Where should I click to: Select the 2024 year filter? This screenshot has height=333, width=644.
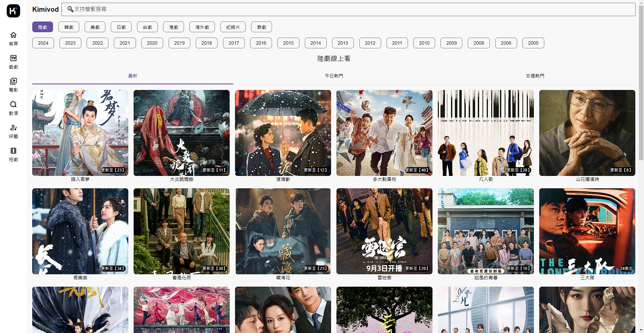pos(43,43)
